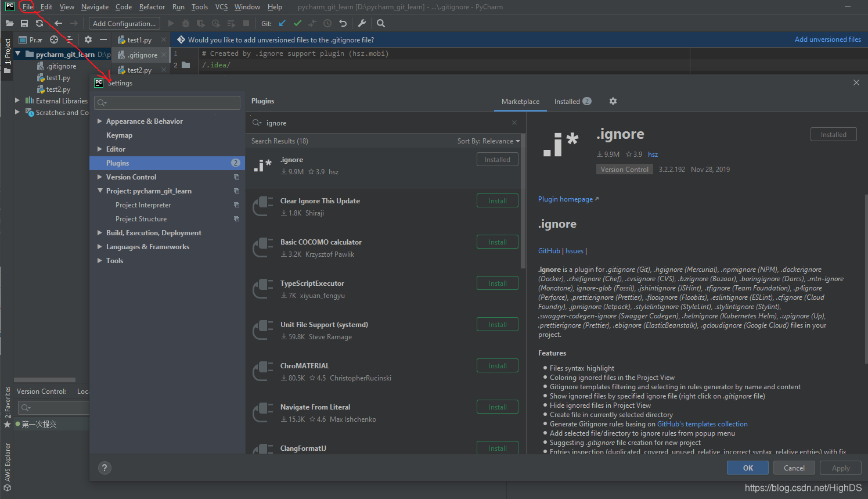Click the plugin description panel scrollbar

(866, 279)
